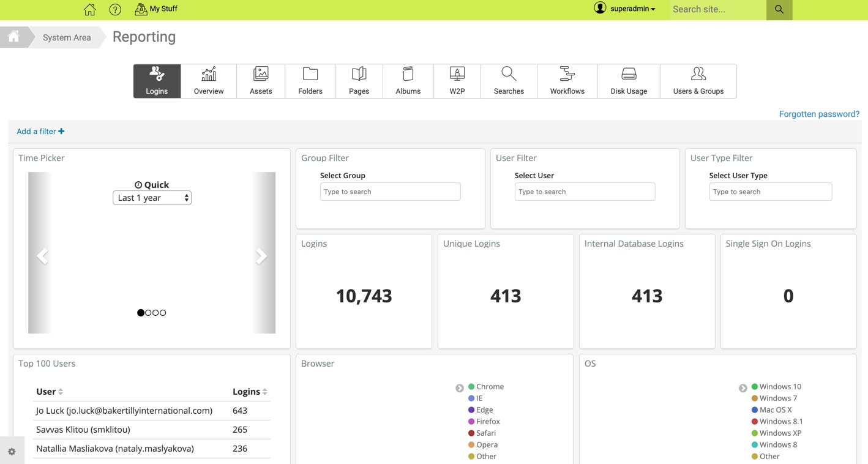This screenshot has width=868, height=464.
Task: Click the plus icon beside Add a filter
Action: point(61,131)
